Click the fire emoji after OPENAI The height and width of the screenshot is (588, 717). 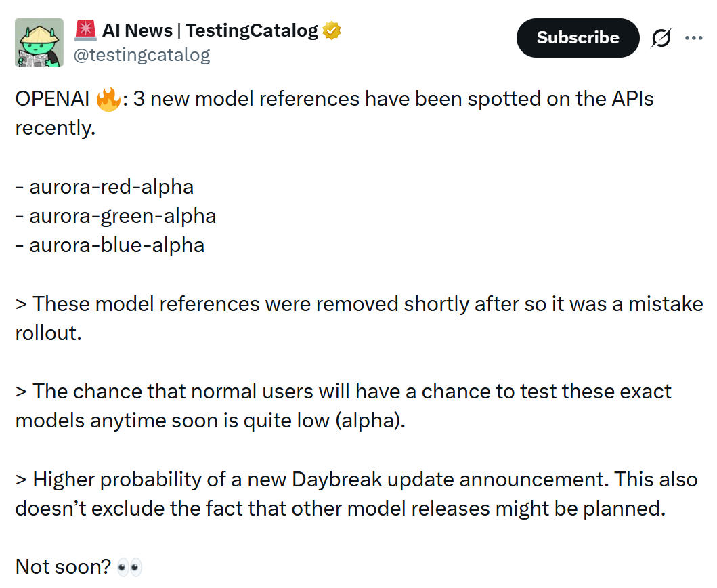coord(108,100)
